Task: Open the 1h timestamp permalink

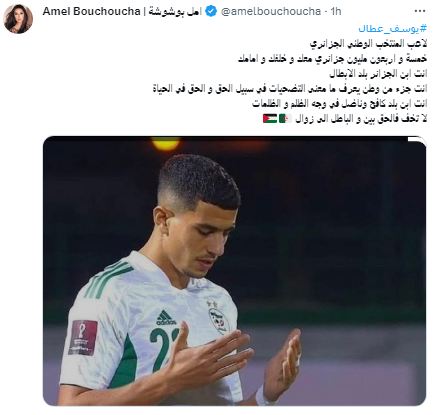Action: coord(336,12)
